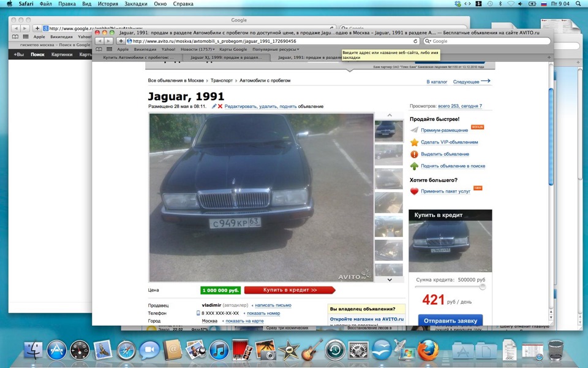This screenshot has height=368, width=588.
Task: Open Mail stamp icon in Dock
Action: click(x=103, y=350)
